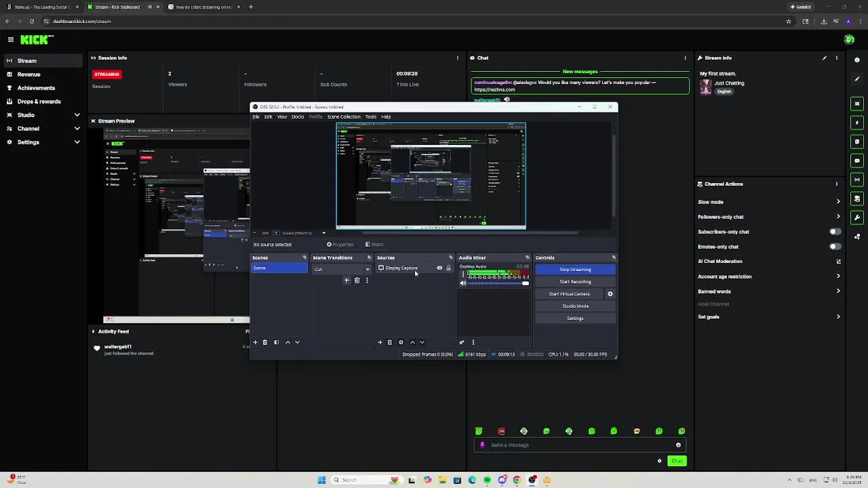Toggle Emotes-only chat switch
868x488 pixels.
pos(835,247)
